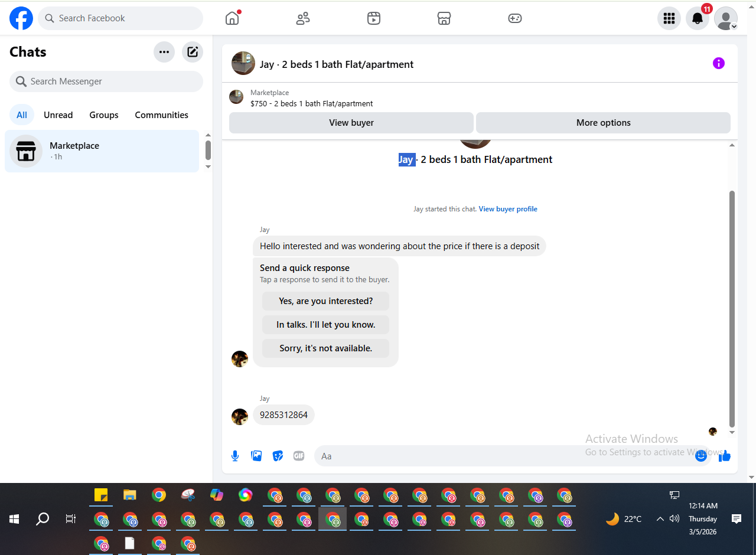Screen dimensions: 756x555
Task: Open the 22°C weather widget
Action: click(624, 519)
